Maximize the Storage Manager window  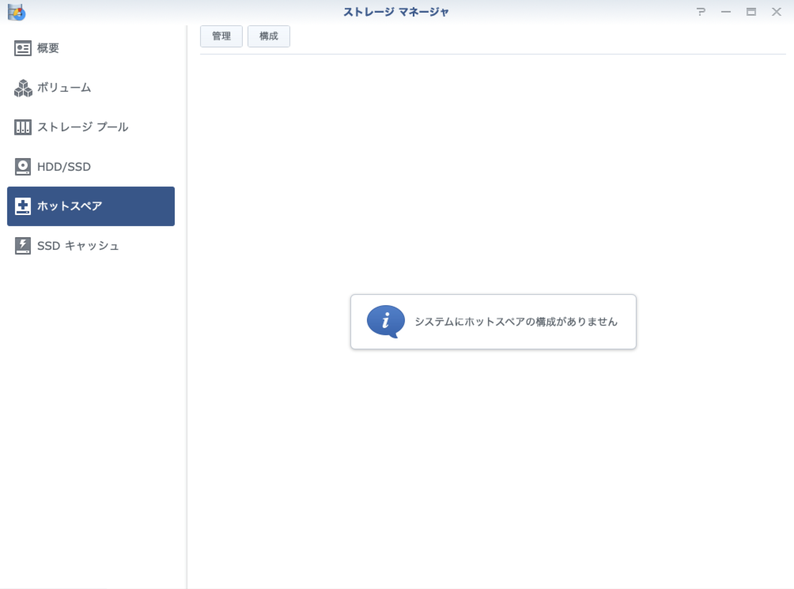(751, 12)
